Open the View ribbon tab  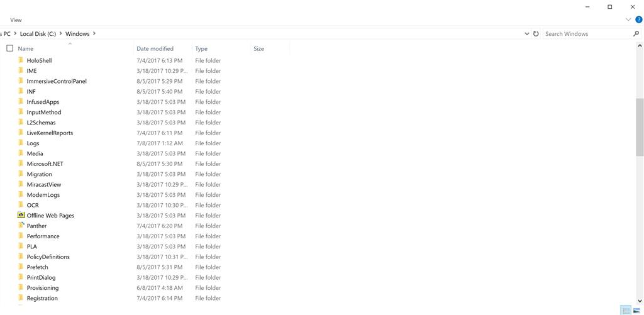click(16, 19)
